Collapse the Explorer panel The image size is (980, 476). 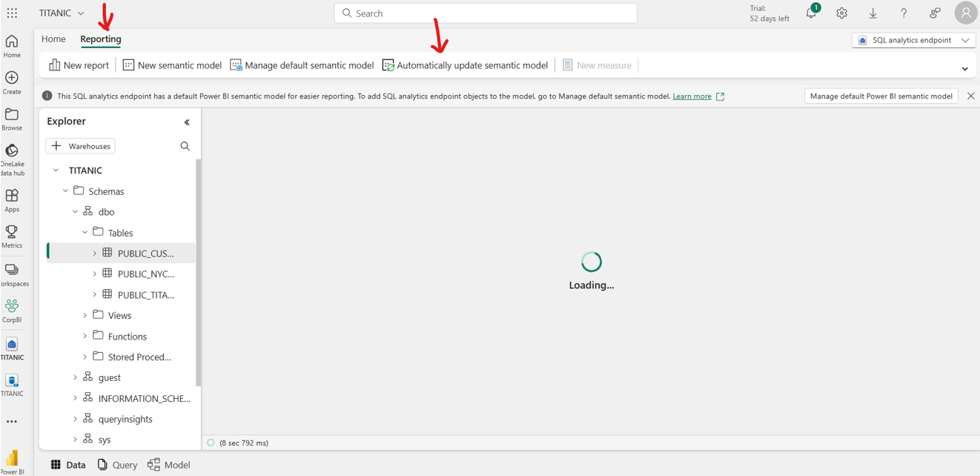click(x=187, y=122)
